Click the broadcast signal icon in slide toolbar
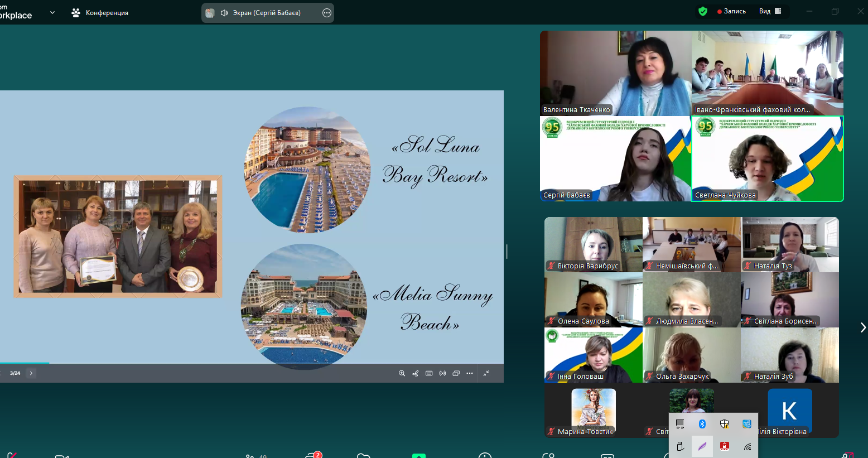 coord(442,373)
